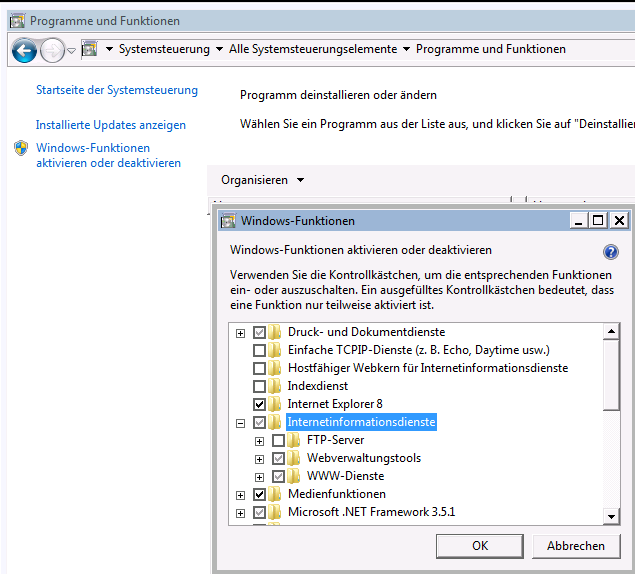
Task: Cancel with the Abbrechen button
Action: click(x=576, y=546)
